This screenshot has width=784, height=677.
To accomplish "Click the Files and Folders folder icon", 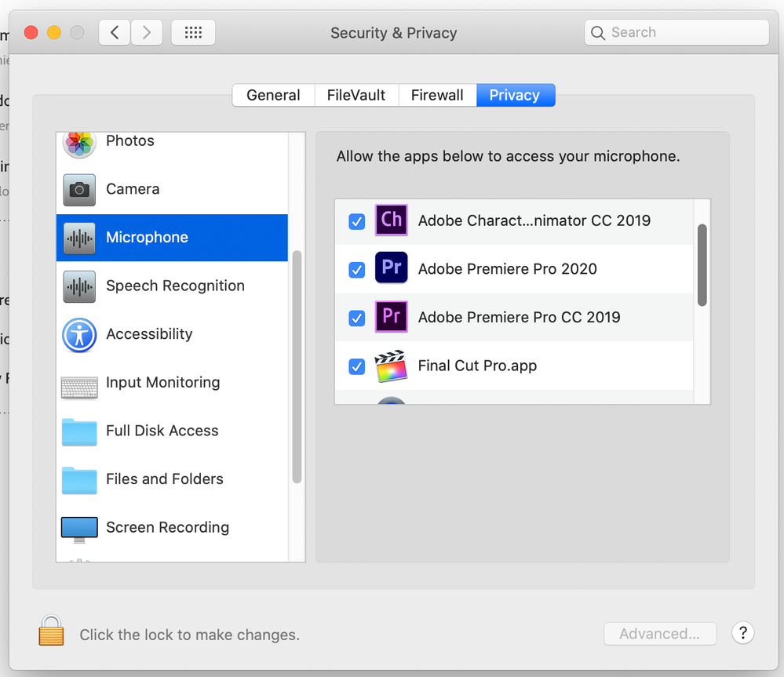I will tap(79, 481).
